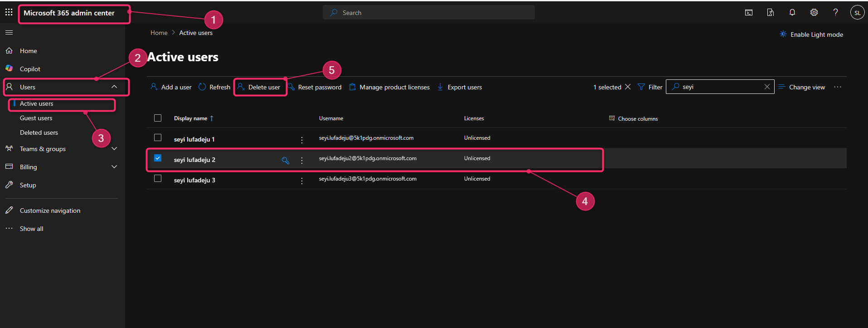Expand the Teams & groups chevron

pyautogui.click(x=114, y=148)
